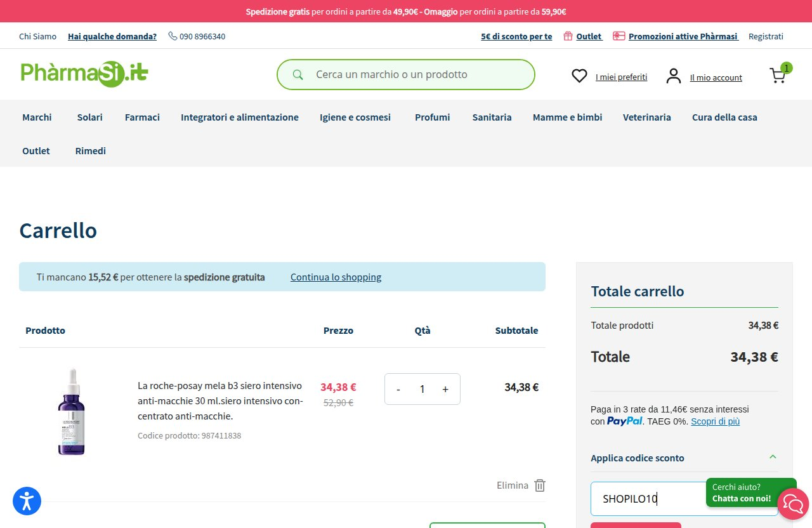Click 5€ di sconto per te link

click(516, 36)
